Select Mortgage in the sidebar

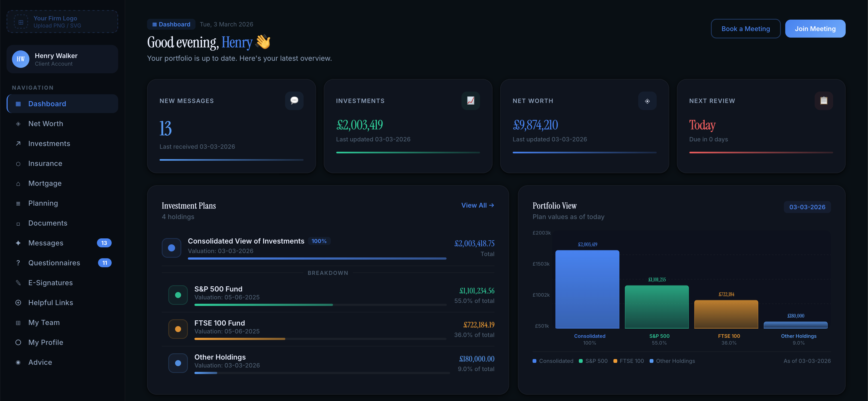(x=45, y=183)
